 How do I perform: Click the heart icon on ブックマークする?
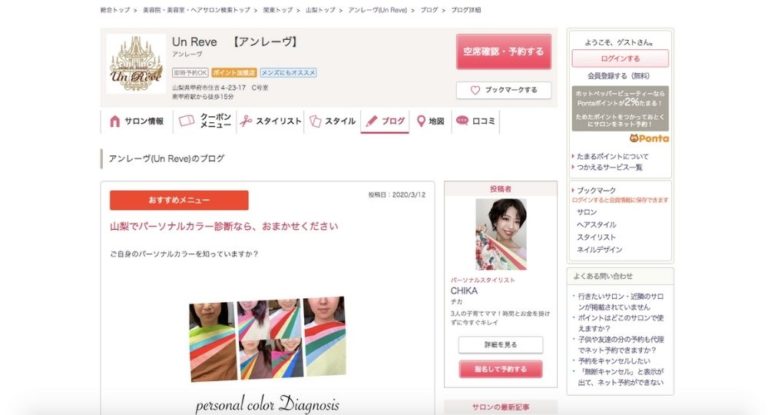(x=475, y=90)
